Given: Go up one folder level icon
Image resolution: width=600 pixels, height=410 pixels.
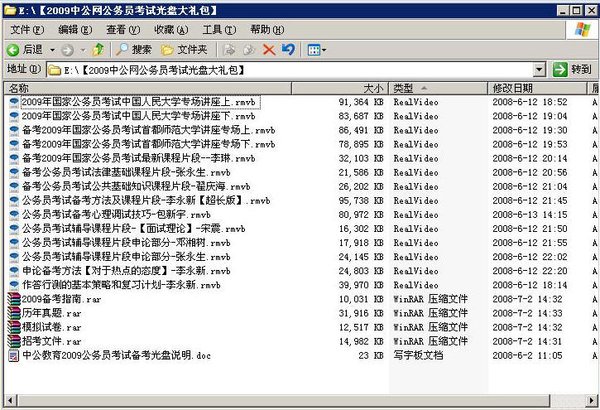Looking at the screenshot, I should pyautogui.click(x=98, y=49).
